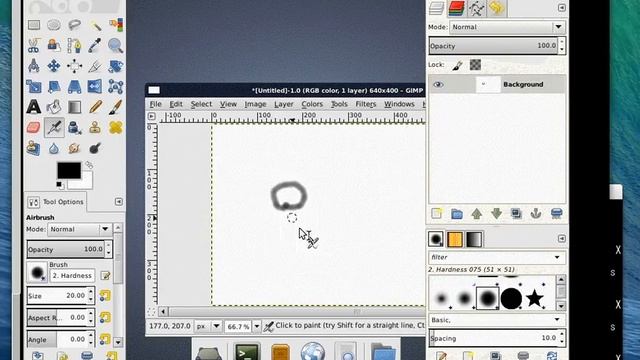This screenshot has width=640, height=360.
Task: Select the Move tool
Action: tap(54, 66)
